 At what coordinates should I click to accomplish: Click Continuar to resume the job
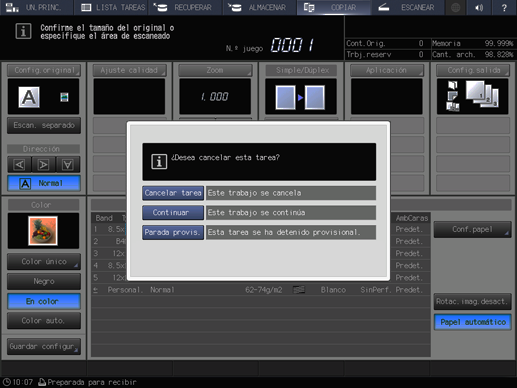point(173,213)
